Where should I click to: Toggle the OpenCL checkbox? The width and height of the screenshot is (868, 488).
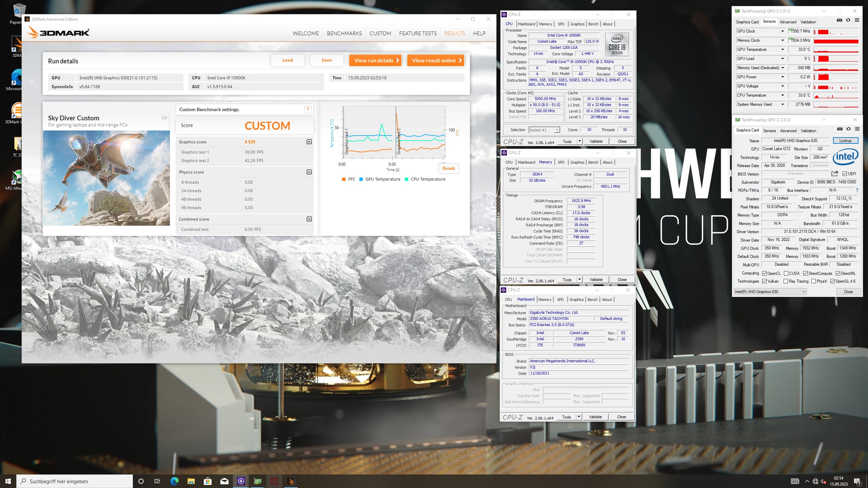point(764,273)
